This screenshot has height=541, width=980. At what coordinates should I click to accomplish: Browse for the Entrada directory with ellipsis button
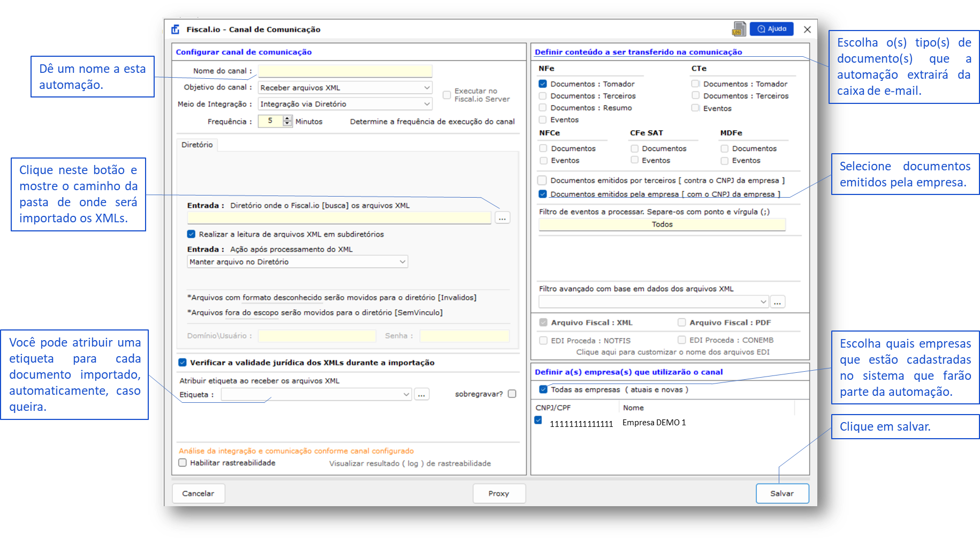point(503,217)
